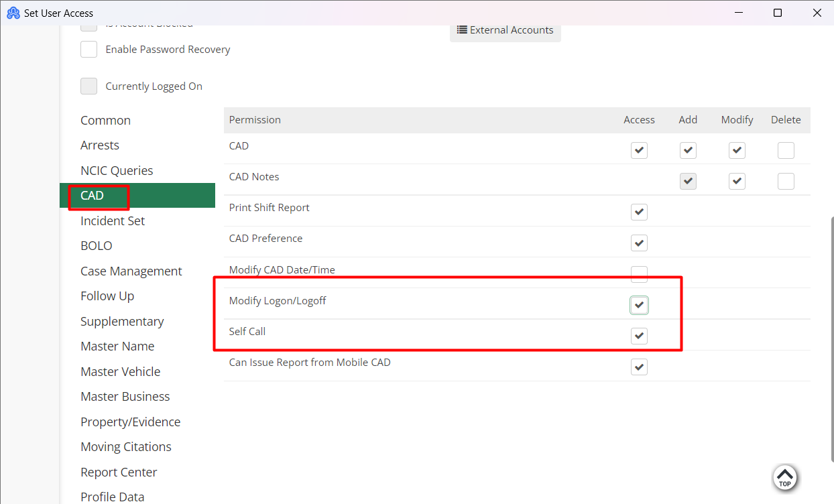Open External Accounts list

(x=505, y=30)
